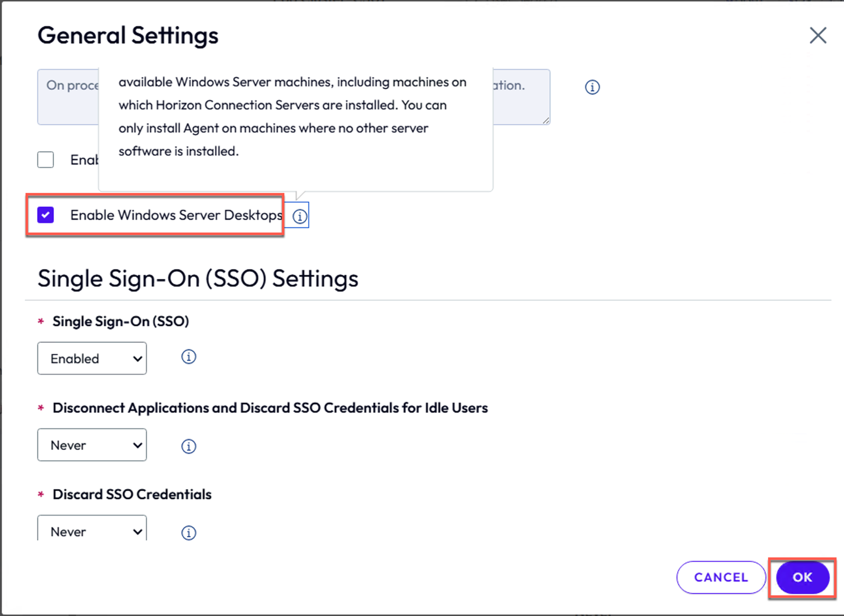The height and width of the screenshot is (616, 844).
Task: Close the General Settings dialog with X
Action: pyautogui.click(x=818, y=35)
